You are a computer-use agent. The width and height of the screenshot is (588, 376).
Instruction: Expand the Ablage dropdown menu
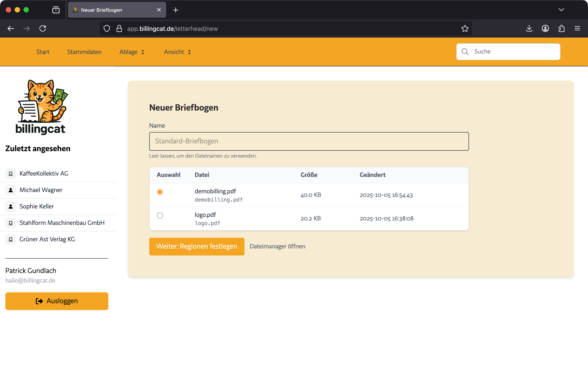[132, 52]
